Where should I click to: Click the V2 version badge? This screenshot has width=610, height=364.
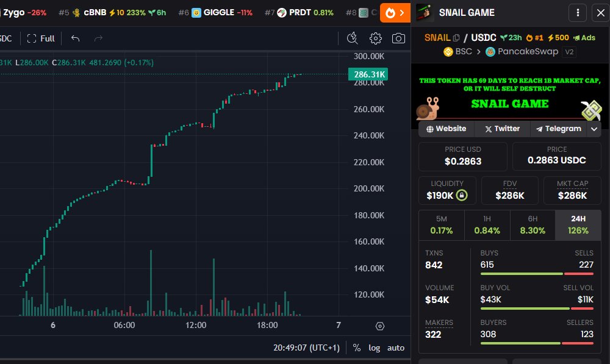pyautogui.click(x=569, y=52)
